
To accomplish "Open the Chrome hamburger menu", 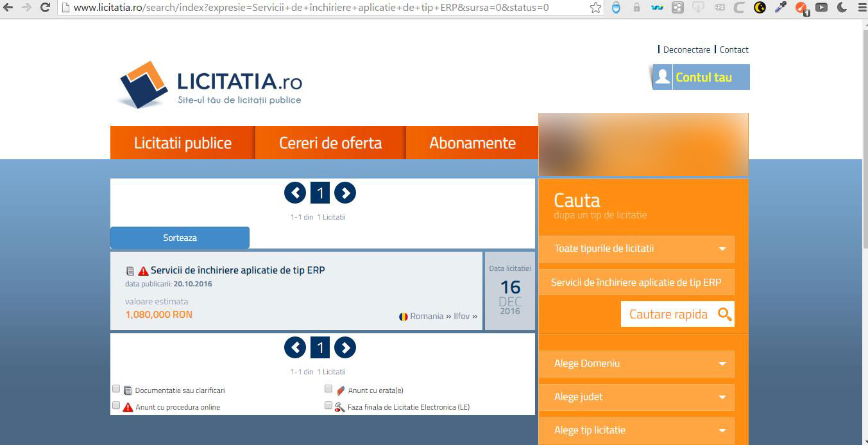I will [859, 8].
